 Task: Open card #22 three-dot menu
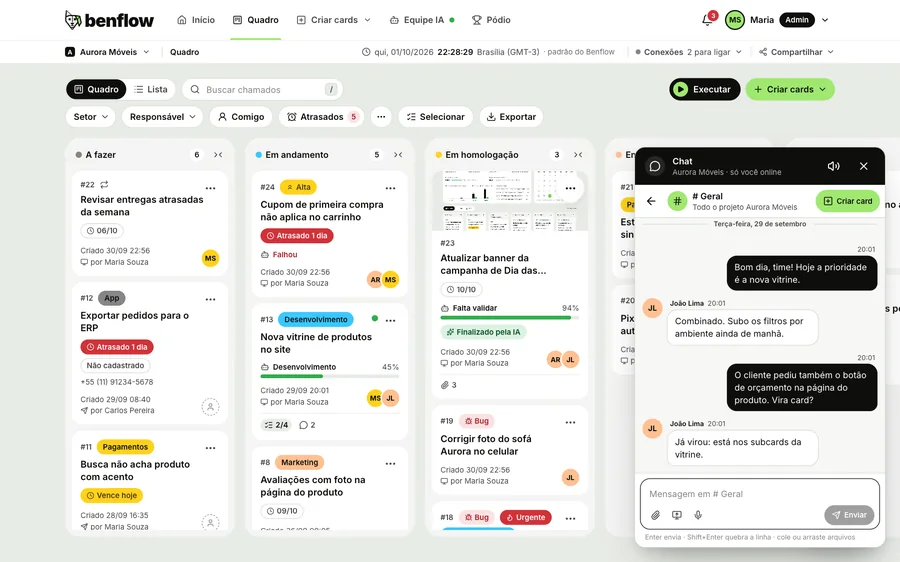(211, 188)
